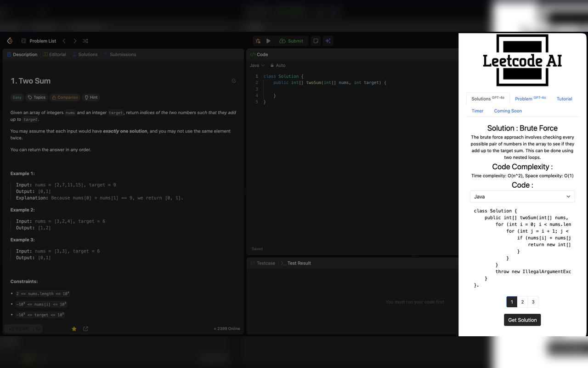Open the Coming Soon tab

[508, 111]
